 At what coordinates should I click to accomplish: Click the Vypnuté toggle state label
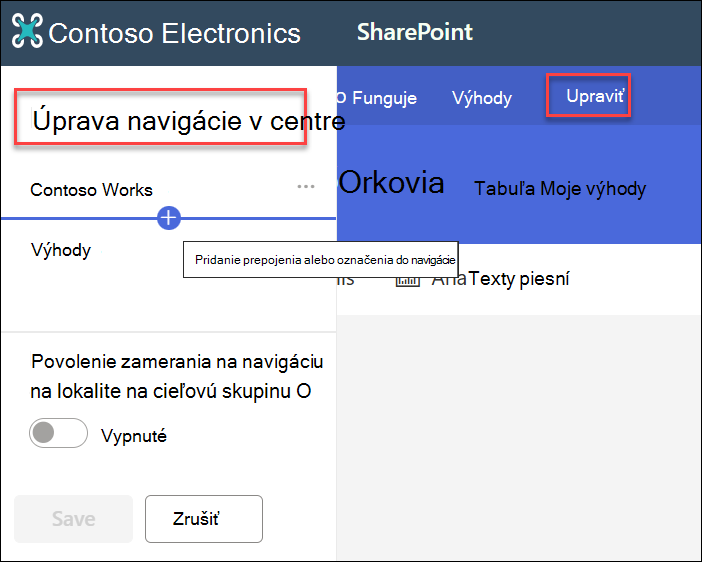134,435
